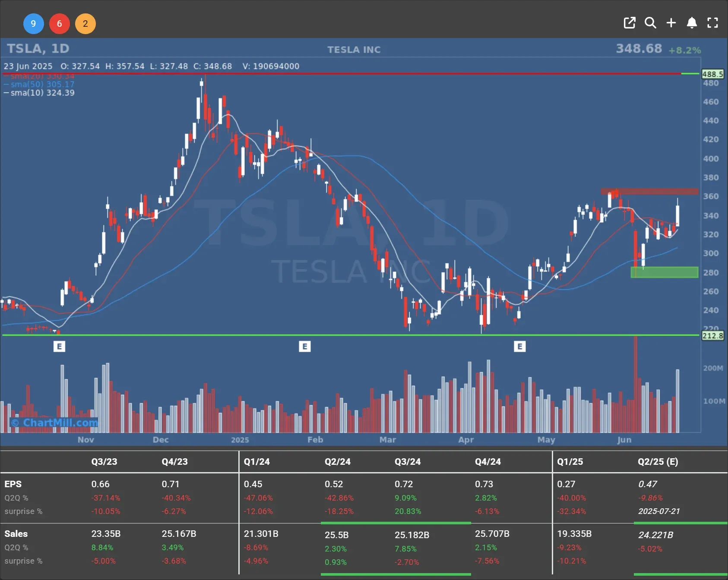Click EPS surprise 20.83% in Q3/24
Viewport: 728px width, 580px height.
(x=408, y=511)
